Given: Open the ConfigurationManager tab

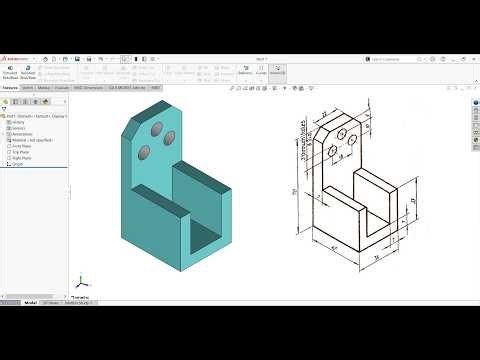Looking at the screenshot, I should (x=25, y=102).
